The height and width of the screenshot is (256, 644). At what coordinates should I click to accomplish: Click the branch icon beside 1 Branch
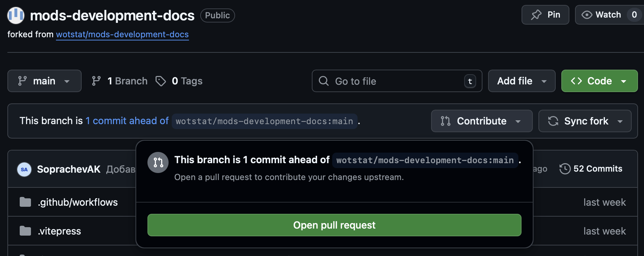click(x=96, y=81)
